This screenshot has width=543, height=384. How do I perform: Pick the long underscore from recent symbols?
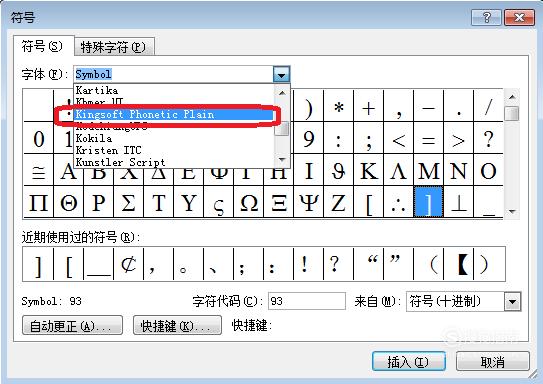(98, 264)
